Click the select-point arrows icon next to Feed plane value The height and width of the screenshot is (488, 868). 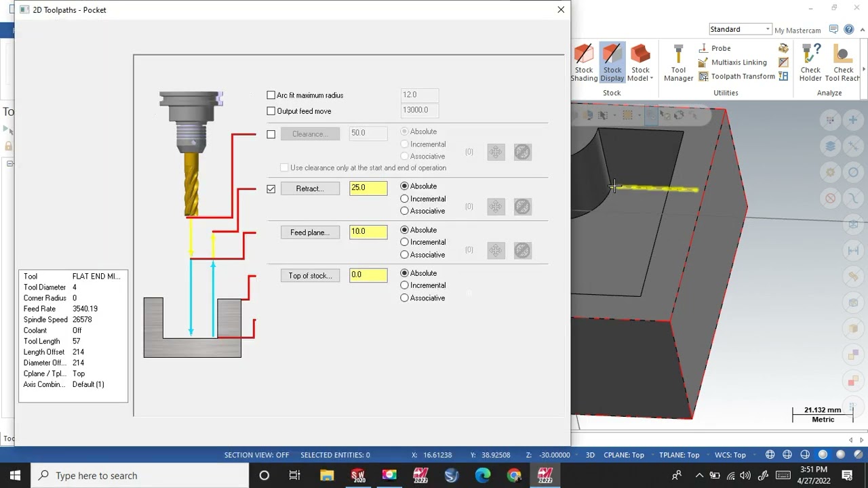(496, 251)
